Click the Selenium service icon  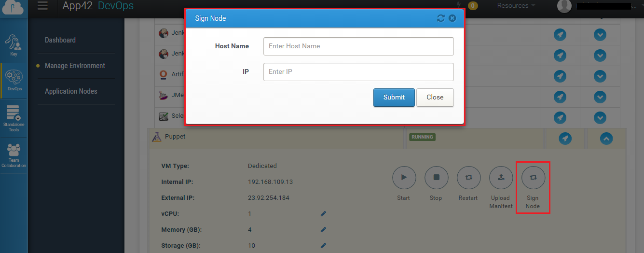click(x=164, y=116)
